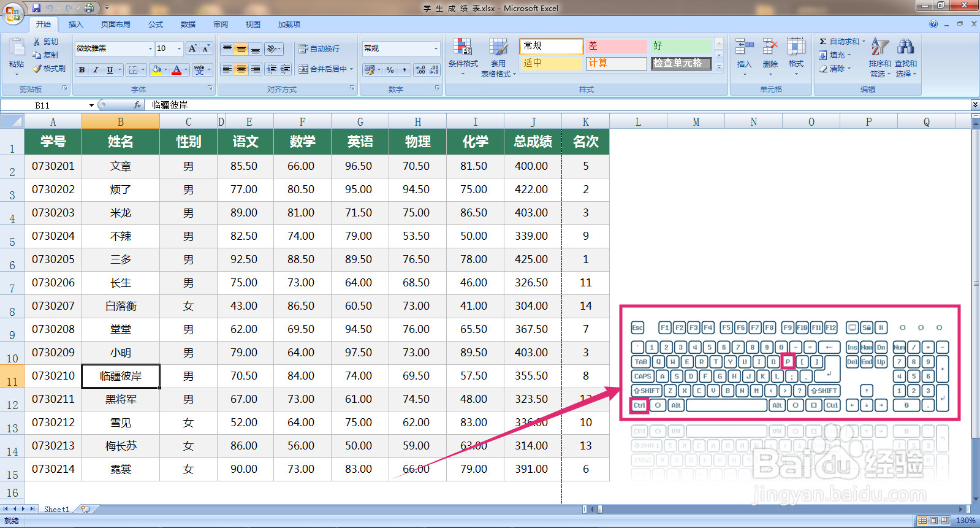980x528 pixels.
Task: Click the Increase Font Size icon
Action: tap(192, 48)
